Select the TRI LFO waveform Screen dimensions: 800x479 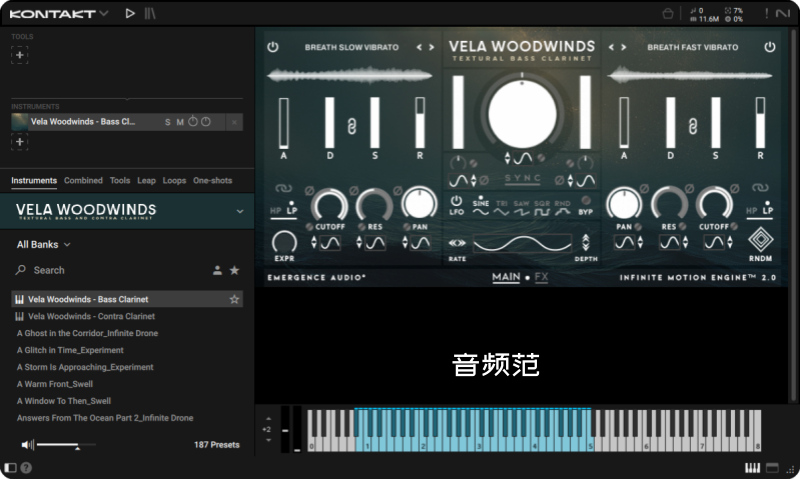pos(502,208)
